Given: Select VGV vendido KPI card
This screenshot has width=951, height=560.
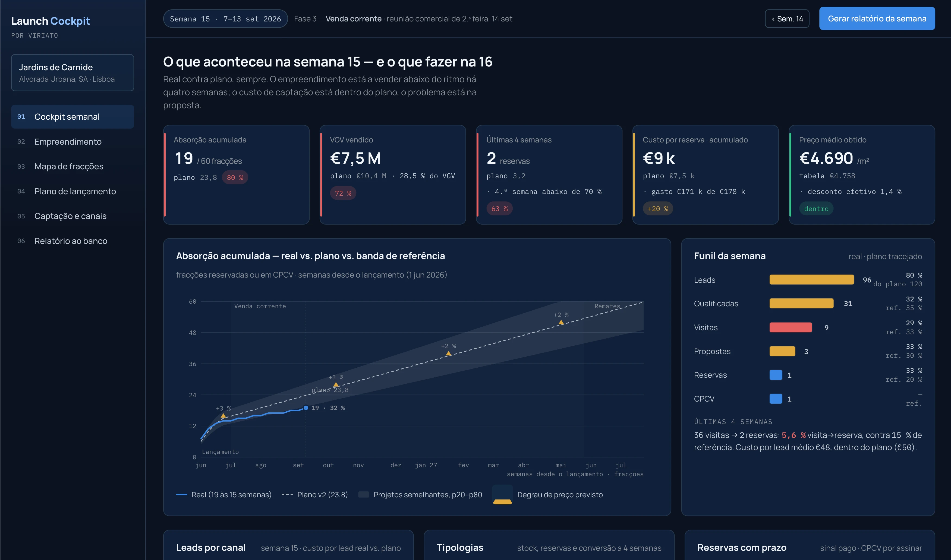Looking at the screenshot, I should tap(392, 175).
